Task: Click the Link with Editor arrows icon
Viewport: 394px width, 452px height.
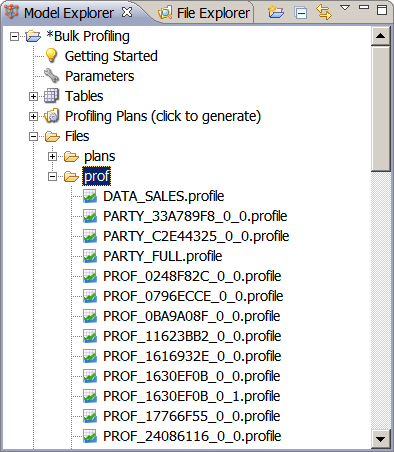Action: (x=324, y=12)
